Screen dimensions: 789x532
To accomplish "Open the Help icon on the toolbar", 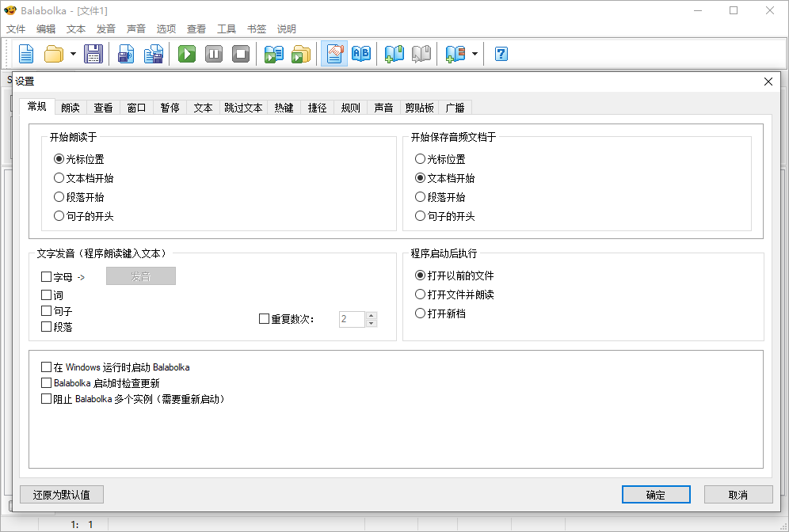I will pyautogui.click(x=500, y=53).
